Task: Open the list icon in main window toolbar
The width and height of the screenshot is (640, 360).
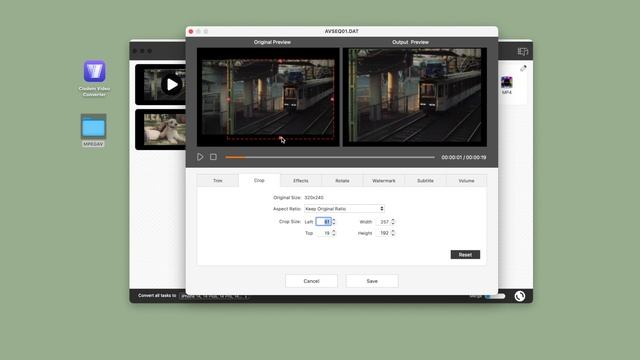Action: [x=523, y=51]
